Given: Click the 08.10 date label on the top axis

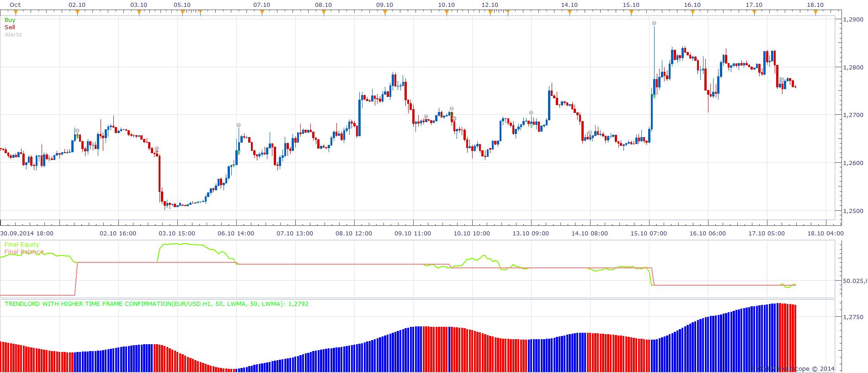Looking at the screenshot, I should tap(324, 5).
